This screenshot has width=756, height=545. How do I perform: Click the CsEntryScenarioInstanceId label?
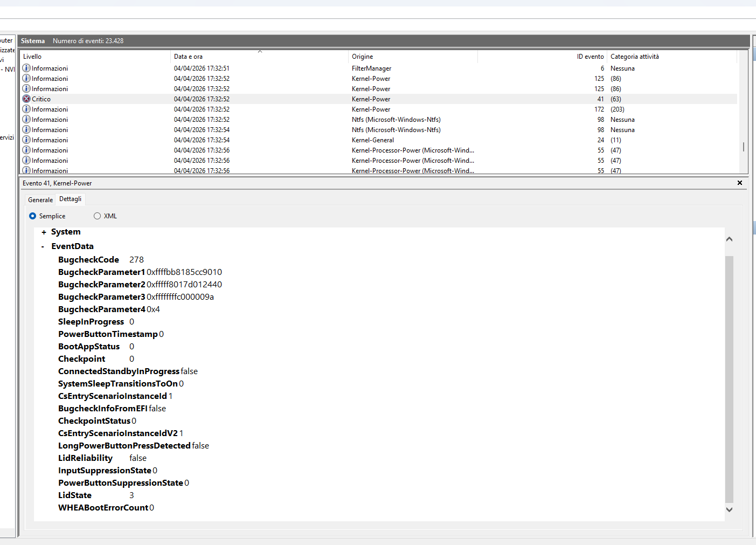coord(113,396)
